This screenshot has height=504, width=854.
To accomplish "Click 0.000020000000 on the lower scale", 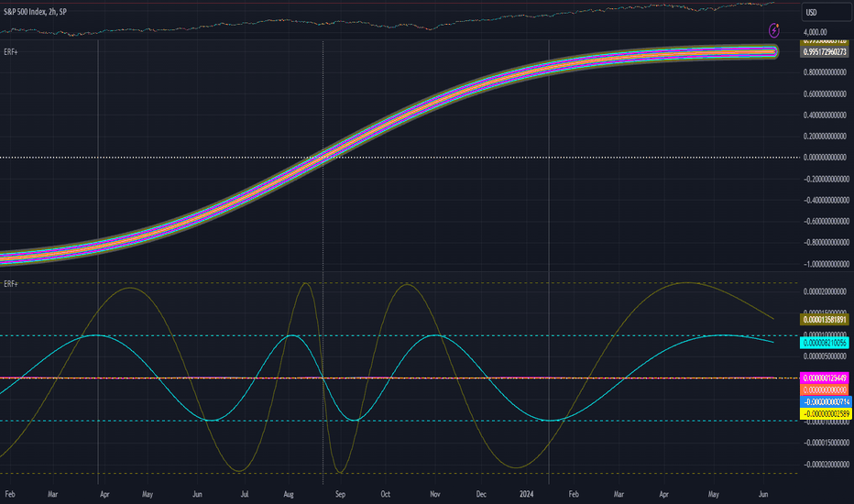I will (x=825, y=291).
